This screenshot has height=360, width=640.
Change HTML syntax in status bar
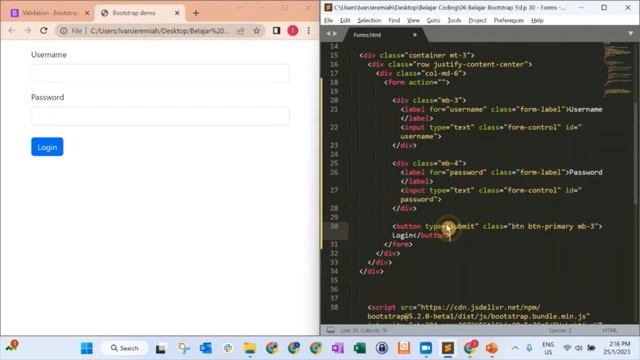coord(609,330)
